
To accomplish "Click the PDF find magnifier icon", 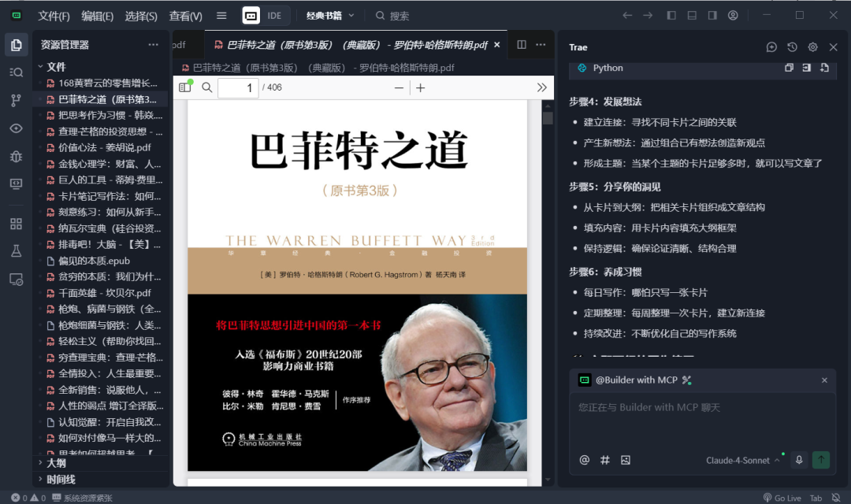I will (x=206, y=87).
